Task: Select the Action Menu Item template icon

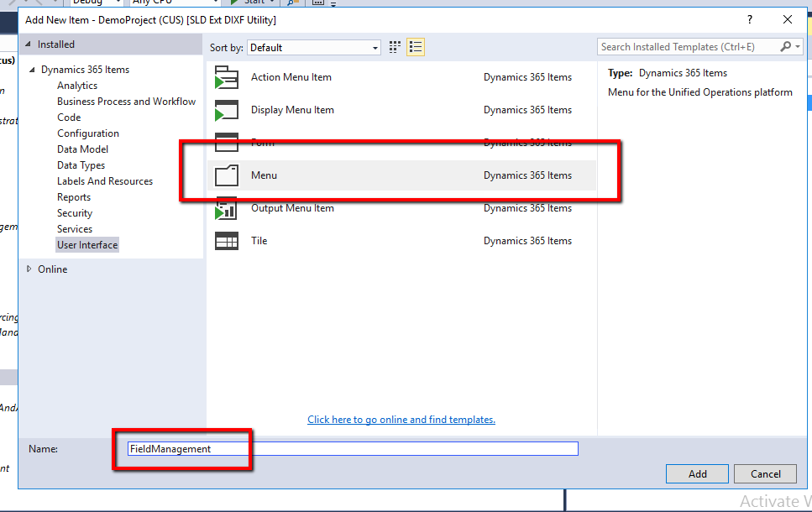Action: point(227,77)
